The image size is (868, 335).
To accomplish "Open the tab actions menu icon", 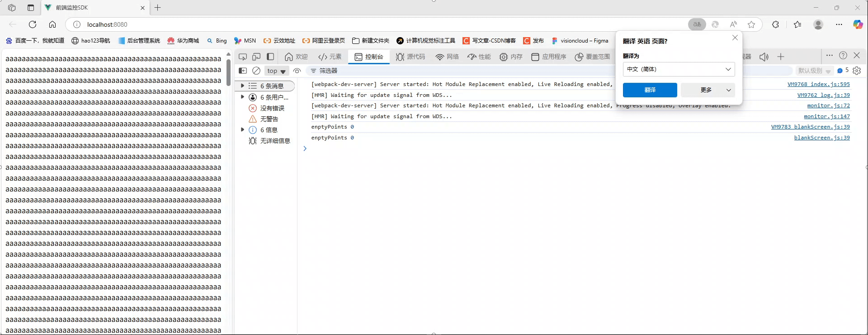I will (x=31, y=8).
